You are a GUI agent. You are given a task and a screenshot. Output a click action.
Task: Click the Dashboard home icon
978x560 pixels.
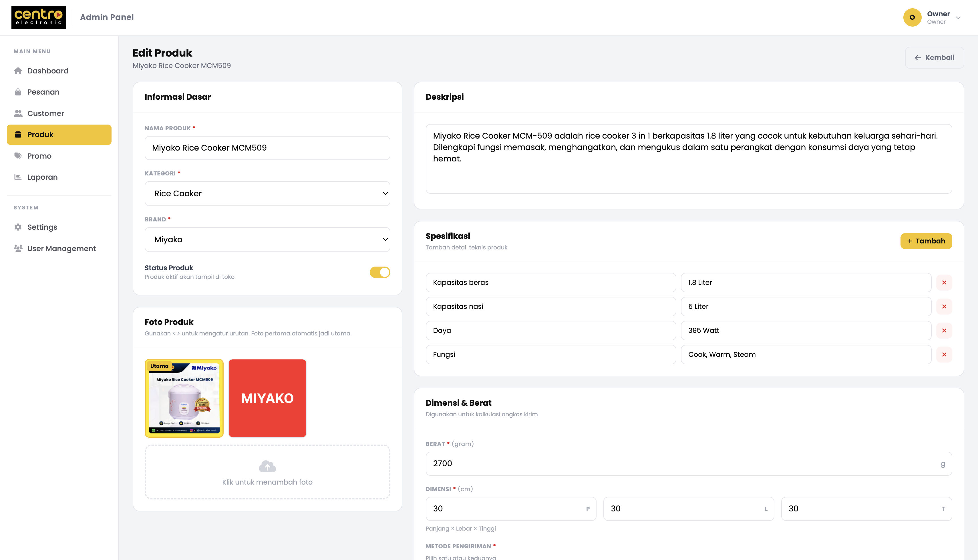(x=18, y=71)
